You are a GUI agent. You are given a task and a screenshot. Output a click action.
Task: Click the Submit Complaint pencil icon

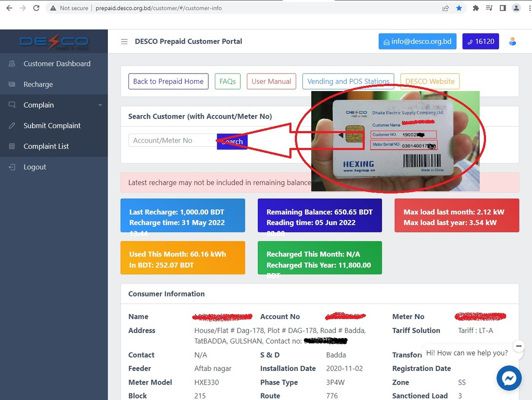click(12, 125)
